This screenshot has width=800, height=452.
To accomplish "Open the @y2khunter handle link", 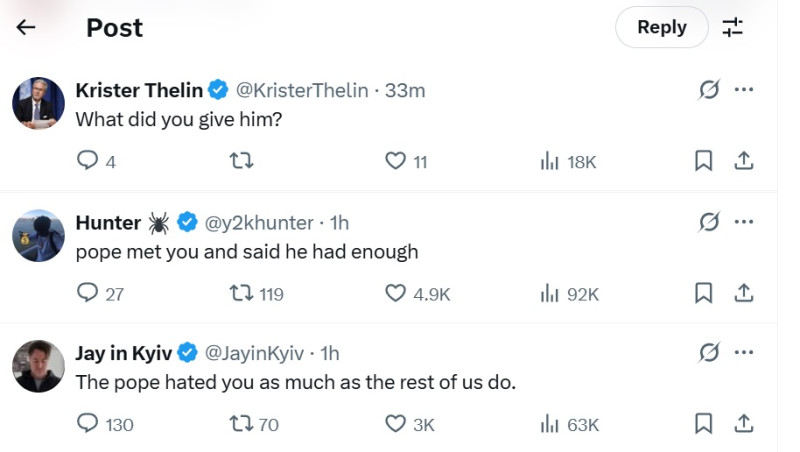I will (259, 222).
